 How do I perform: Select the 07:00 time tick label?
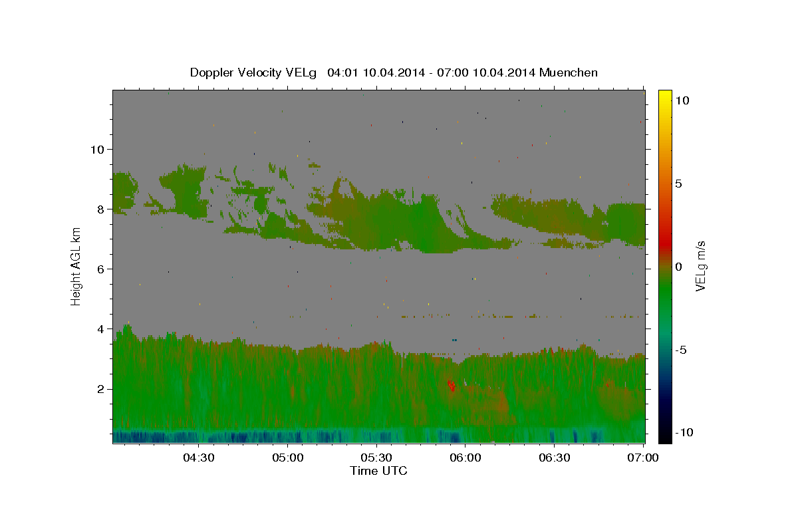643,458
